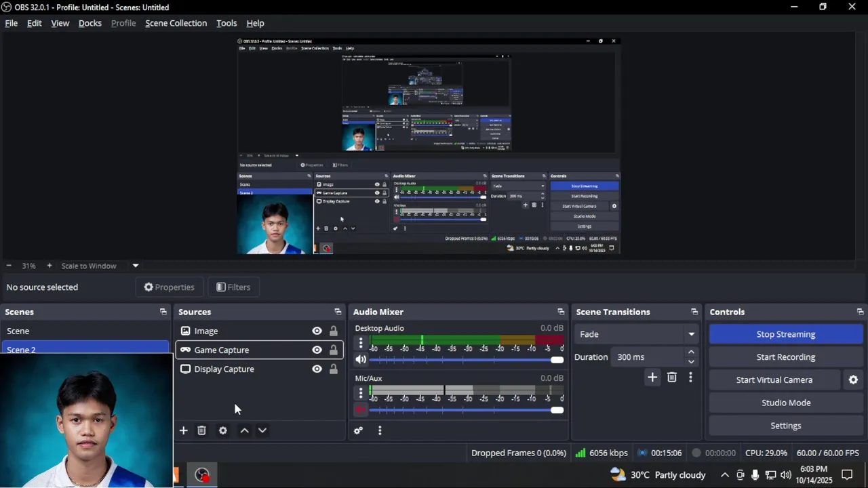Viewport: 868px width, 488px height.
Task: Open Desktop Audio options three-dots
Action: click(361, 343)
